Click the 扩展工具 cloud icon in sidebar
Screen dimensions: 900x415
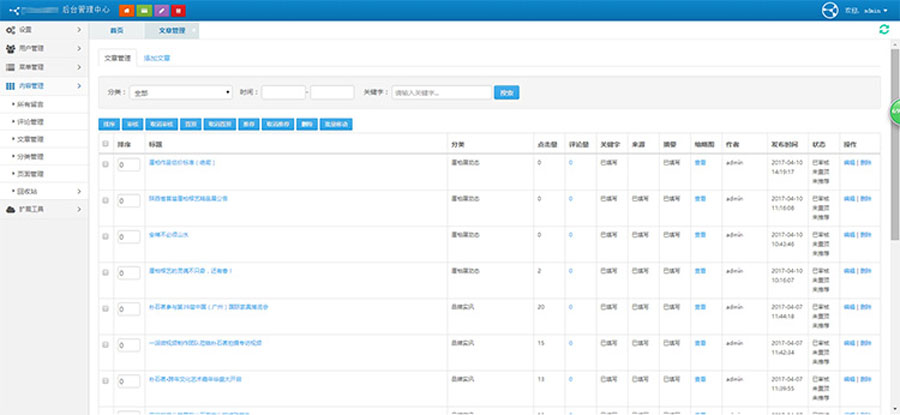tap(10, 209)
